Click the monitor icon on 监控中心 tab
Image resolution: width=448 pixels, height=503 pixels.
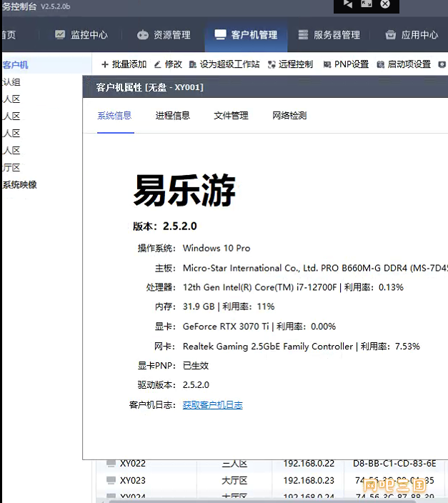click(x=60, y=35)
